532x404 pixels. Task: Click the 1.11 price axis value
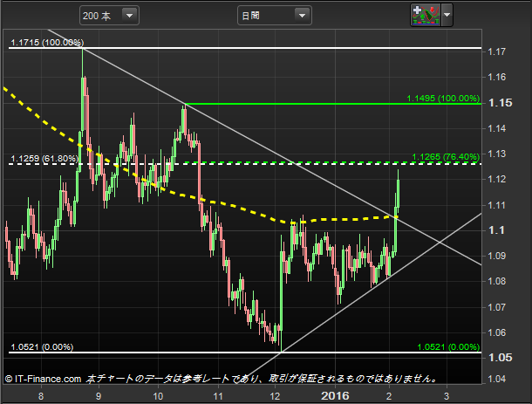pyautogui.click(x=496, y=205)
